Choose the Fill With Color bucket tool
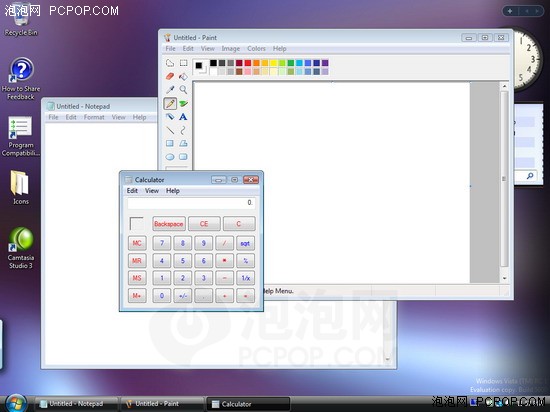 click(x=183, y=76)
